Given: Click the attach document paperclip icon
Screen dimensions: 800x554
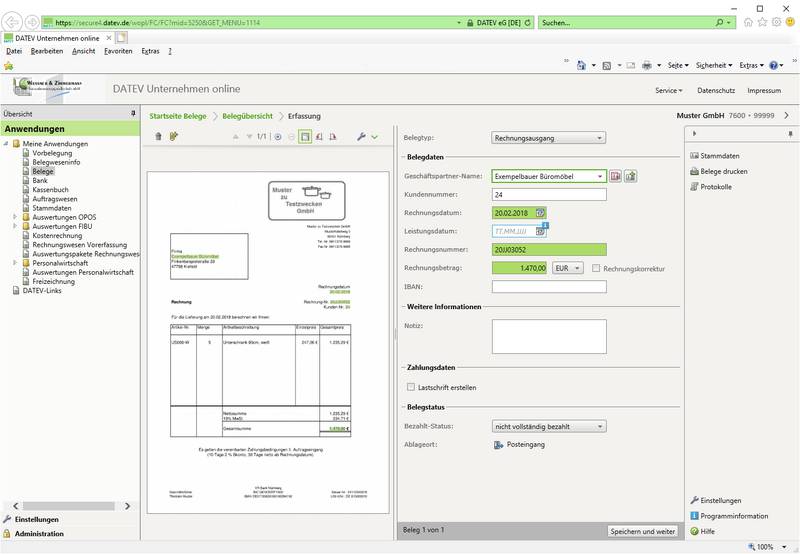Looking at the screenshot, I should (x=173, y=136).
